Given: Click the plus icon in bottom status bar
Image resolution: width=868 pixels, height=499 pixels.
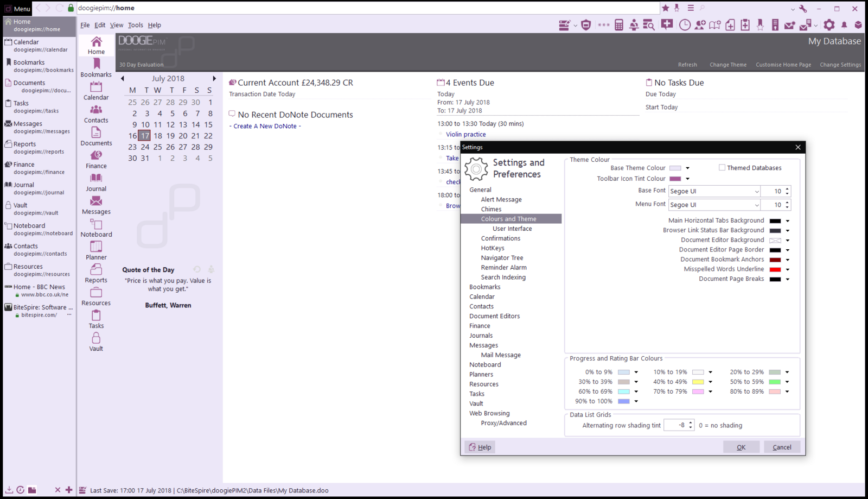Looking at the screenshot, I should [x=69, y=490].
